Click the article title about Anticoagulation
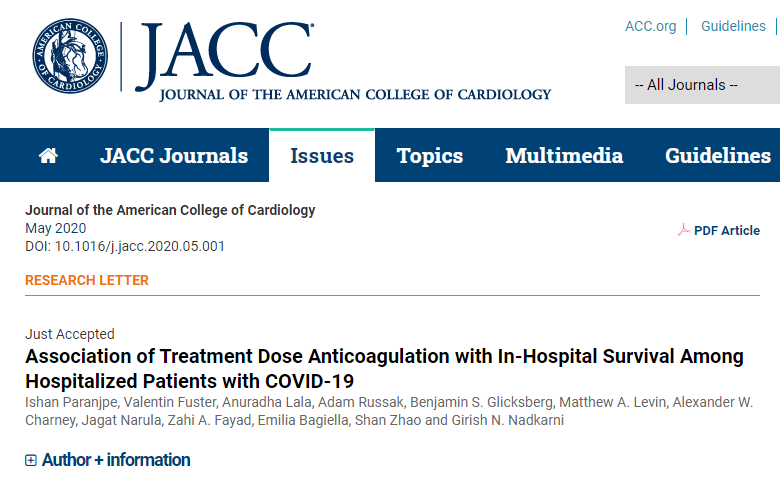The width and height of the screenshot is (780, 495). point(385,369)
